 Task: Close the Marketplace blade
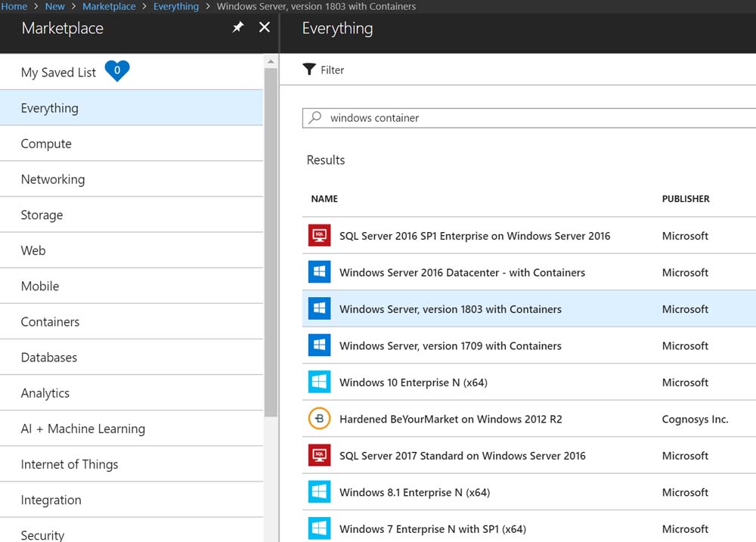pos(264,27)
